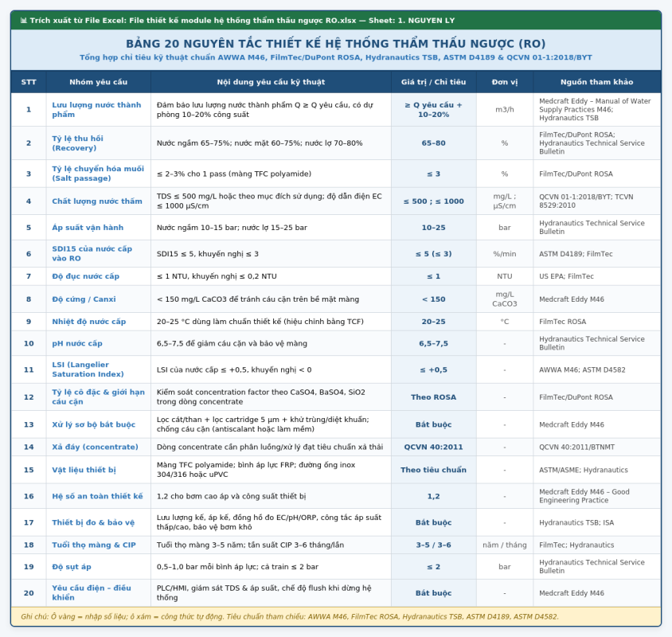Screen dimensions: 672x637
Task: Select the "10–25" pressure value
Action: [x=434, y=228]
